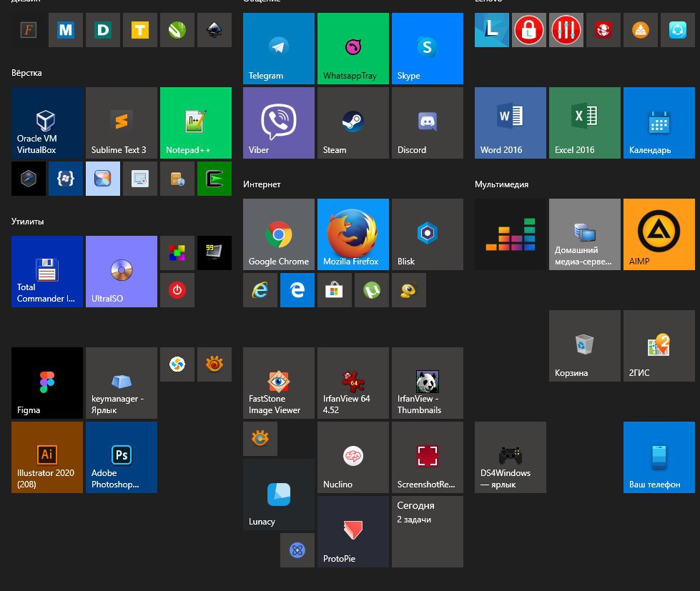Image resolution: width=700 pixels, height=591 pixels.
Task: Open the Fraps 99 monitor tile
Action: [x=215, y=253]
